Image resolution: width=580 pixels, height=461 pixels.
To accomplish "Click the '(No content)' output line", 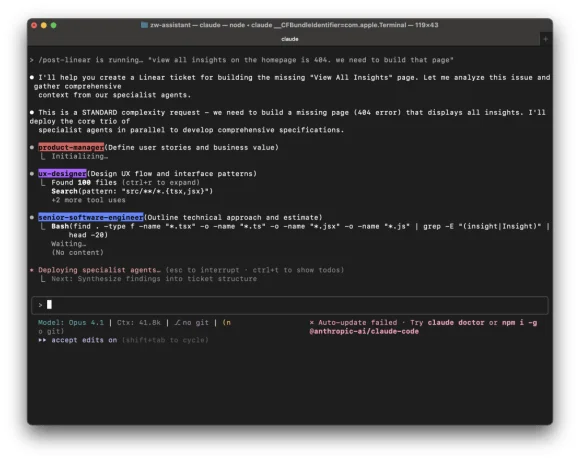I will (x=77, y=253).
